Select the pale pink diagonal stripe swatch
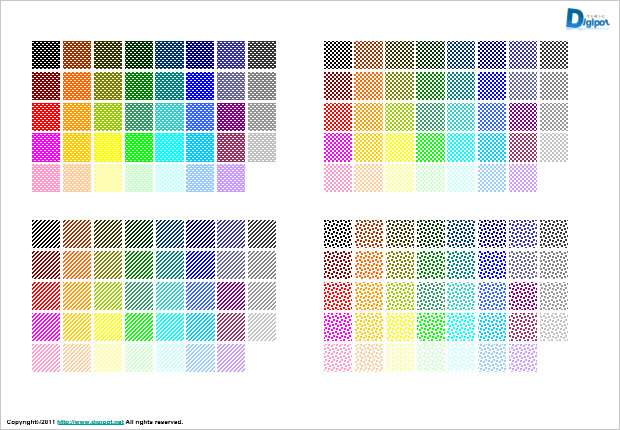Image resolution: width=620 pixels, height=430 pixels. [x=46, y=357]
